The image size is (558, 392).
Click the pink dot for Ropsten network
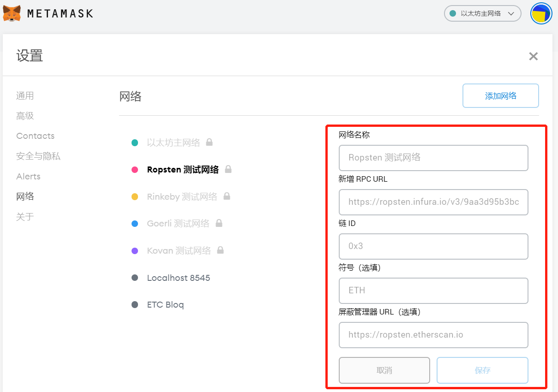tap(135, 169)
